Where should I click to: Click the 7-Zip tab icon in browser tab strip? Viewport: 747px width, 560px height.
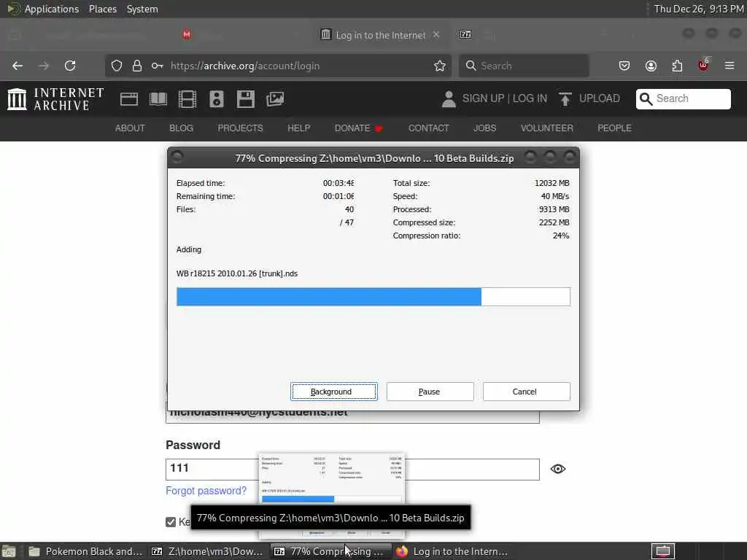tap(465, 34)
